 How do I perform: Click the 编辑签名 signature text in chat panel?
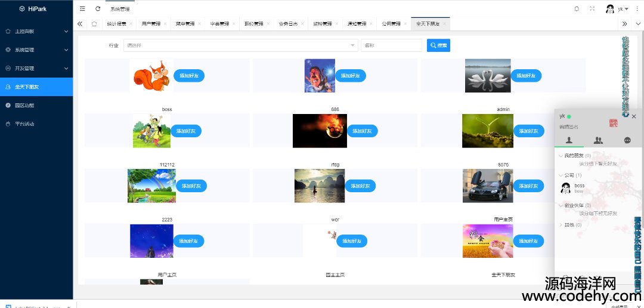point(569,127)
